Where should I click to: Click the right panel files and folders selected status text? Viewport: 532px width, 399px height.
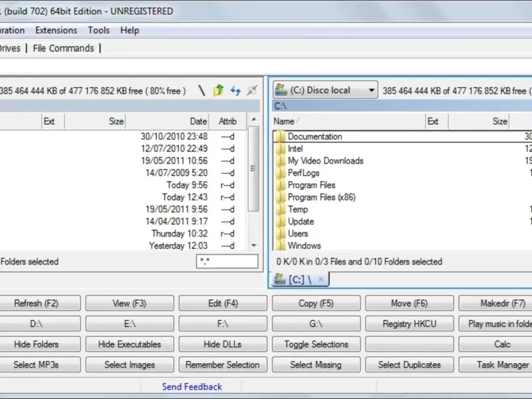(x=359, y=261)
